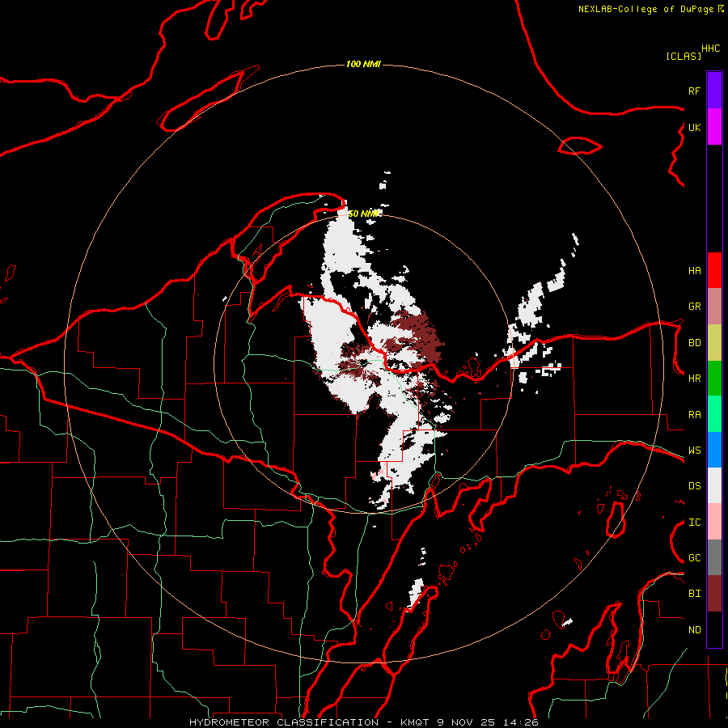This screenshot has height=728, width=728.
Task: Click the DS white legend swatch
Action: tap(714, 485)
